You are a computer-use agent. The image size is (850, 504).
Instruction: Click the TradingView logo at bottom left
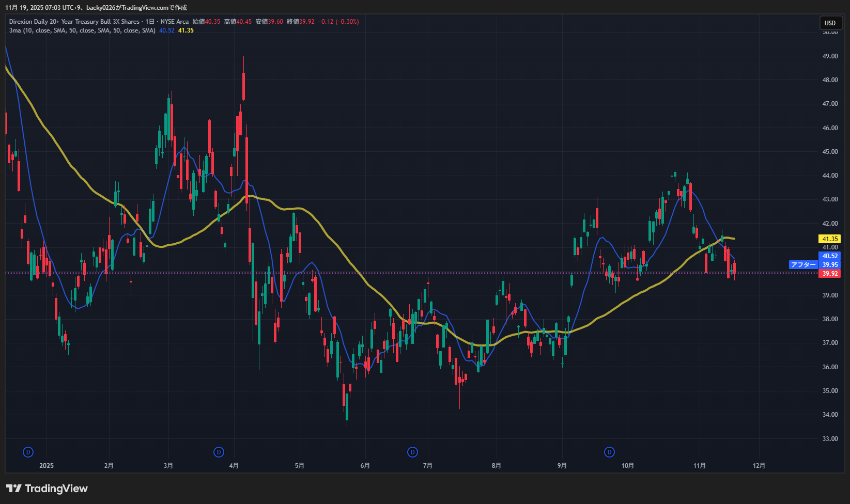click(47, 489)
